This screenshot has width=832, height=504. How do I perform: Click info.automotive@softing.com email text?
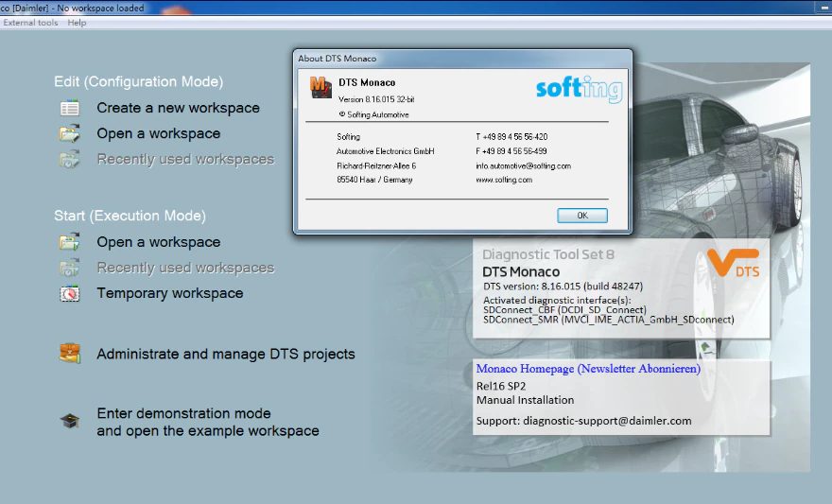click(x=523, y=166)
